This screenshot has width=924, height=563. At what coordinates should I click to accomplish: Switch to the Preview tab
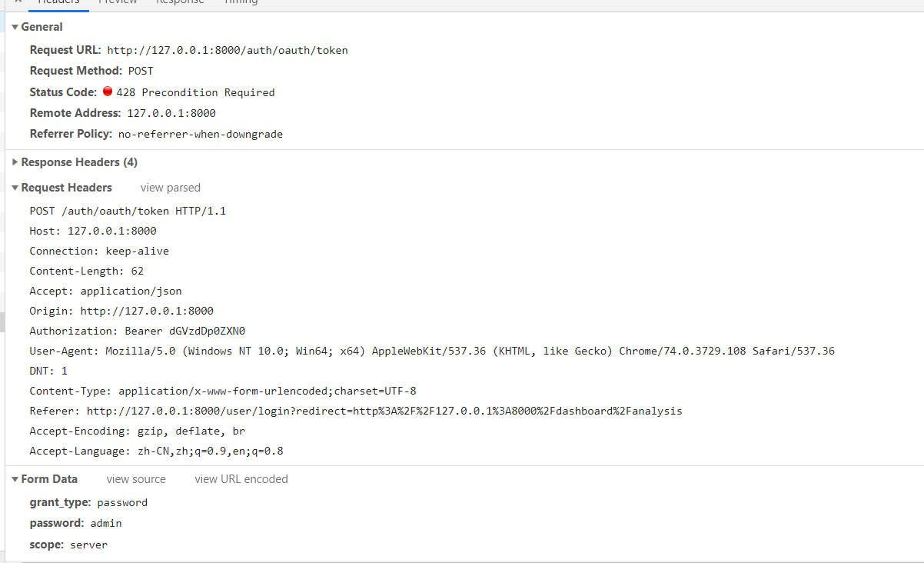[118, 3]
